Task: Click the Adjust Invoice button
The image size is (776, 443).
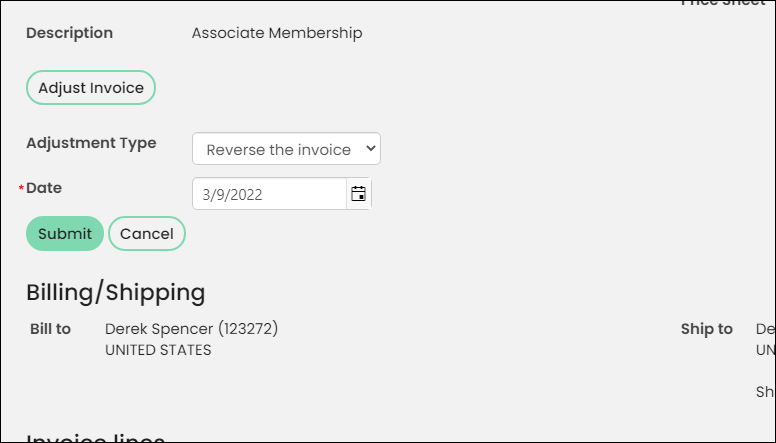Action: click(91, 88)
